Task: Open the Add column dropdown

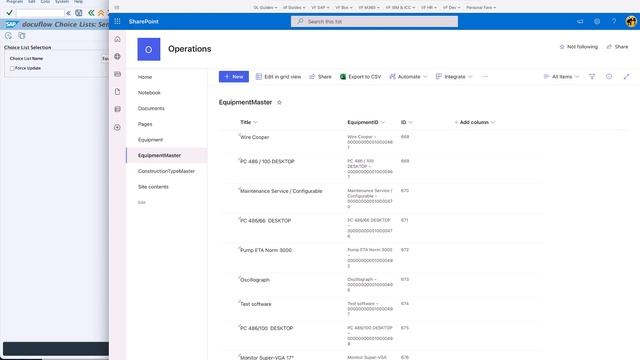Action: click(x=474, y=122)
